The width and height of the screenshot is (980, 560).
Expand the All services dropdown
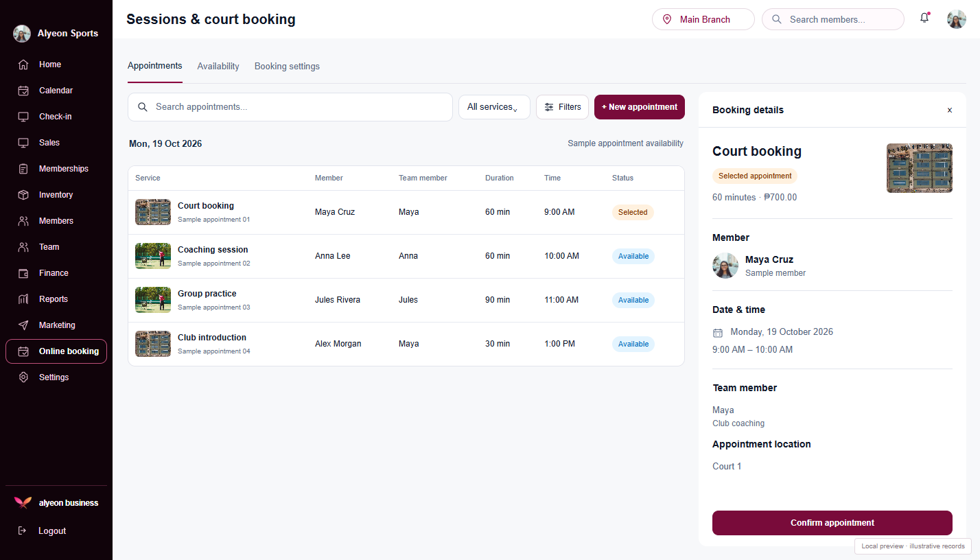[494, 107]
